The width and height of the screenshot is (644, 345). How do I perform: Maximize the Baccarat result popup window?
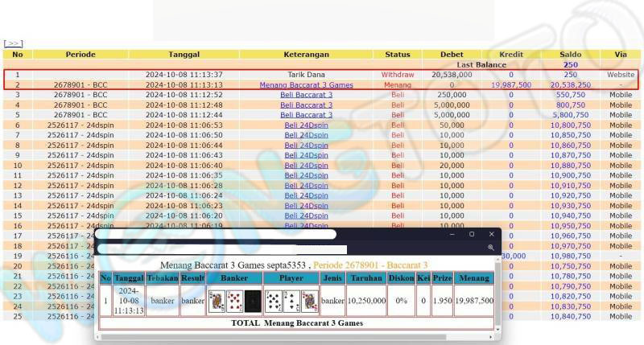click(472, 235)
